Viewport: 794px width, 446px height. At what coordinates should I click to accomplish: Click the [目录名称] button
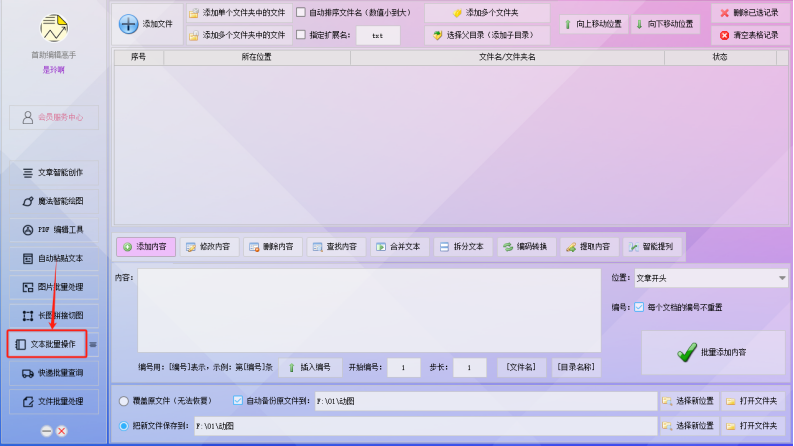point(576,368)
